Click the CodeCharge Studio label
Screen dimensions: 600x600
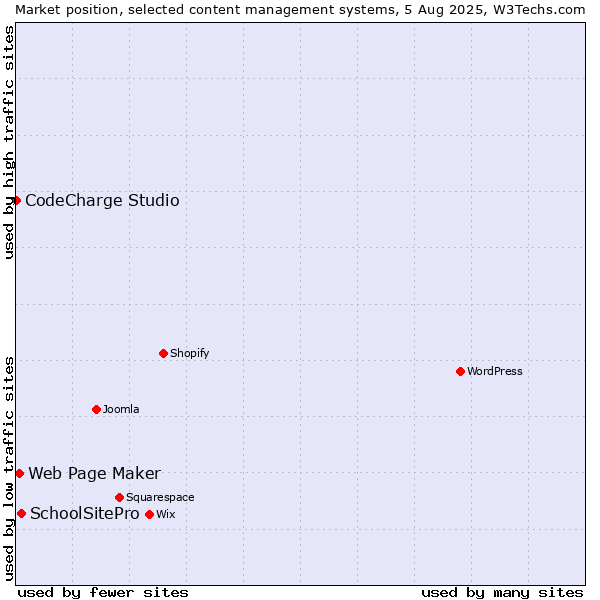(x=102, y=201)
